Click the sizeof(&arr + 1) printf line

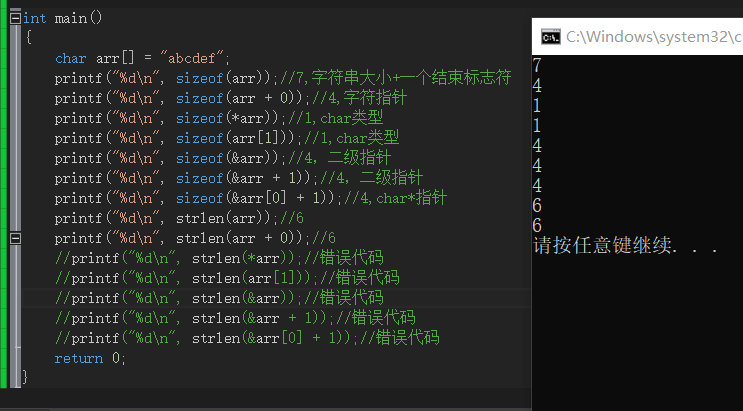[x=239, y=178]
